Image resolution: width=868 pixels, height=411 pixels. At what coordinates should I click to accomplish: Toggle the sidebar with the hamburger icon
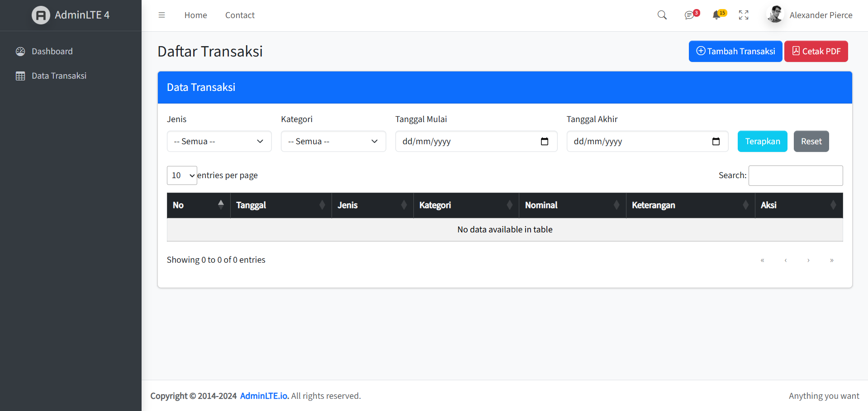(x=161, y=15)
